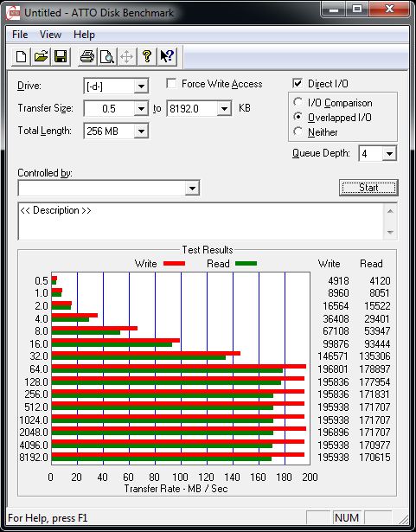Open the File menu
Image resolution: width=416 pixels, height=532 pixels.
(20, 35)
